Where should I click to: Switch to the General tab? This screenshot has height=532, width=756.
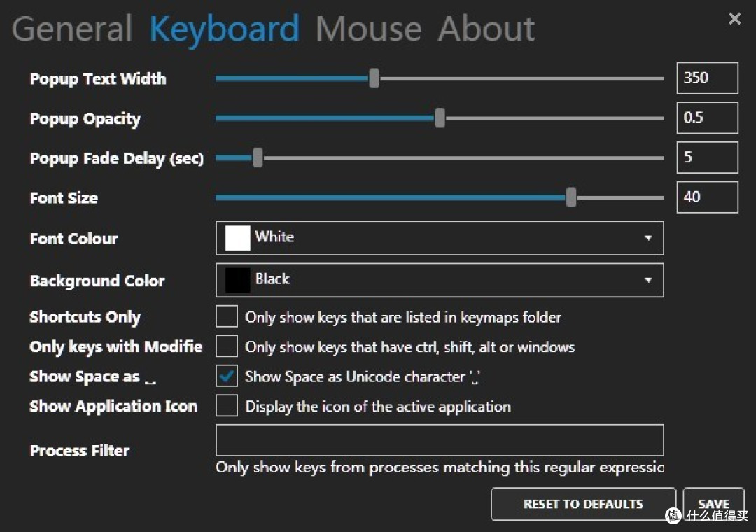72,29
